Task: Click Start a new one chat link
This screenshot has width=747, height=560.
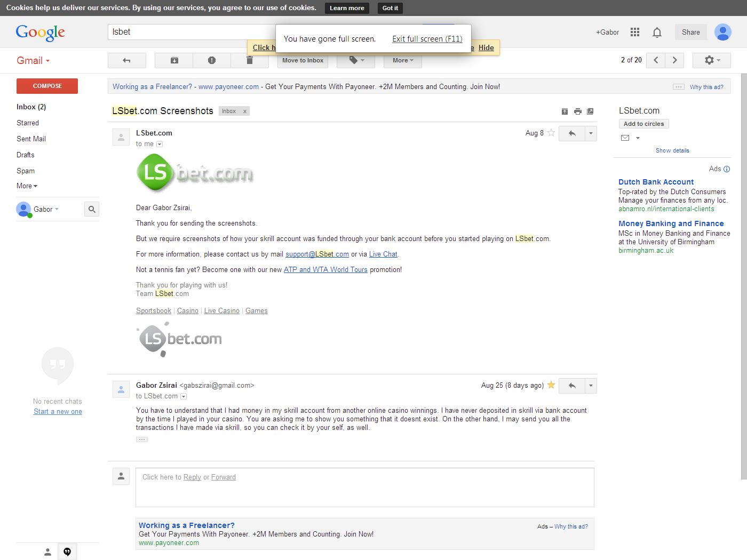Action: pyautogui.click(x=58, y=411)
